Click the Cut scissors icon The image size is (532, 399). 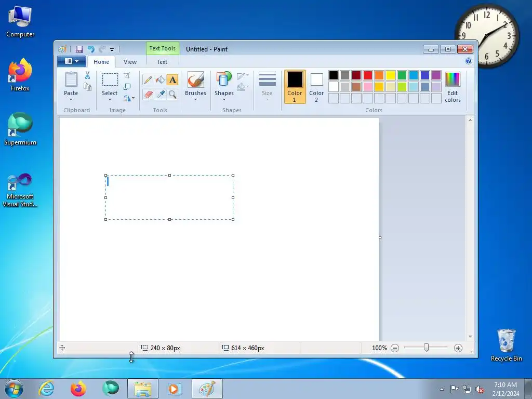tap(87, 75)
